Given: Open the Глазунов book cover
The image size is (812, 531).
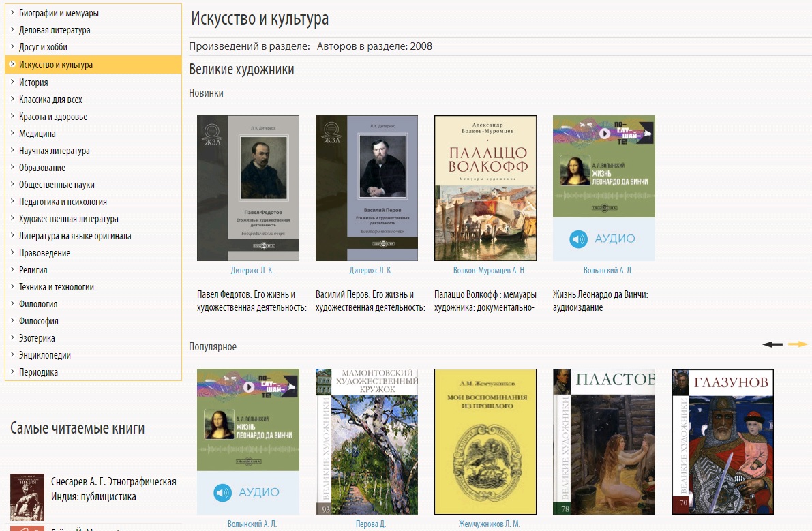Looking at the screenshot, I should [x=723, y=442].
